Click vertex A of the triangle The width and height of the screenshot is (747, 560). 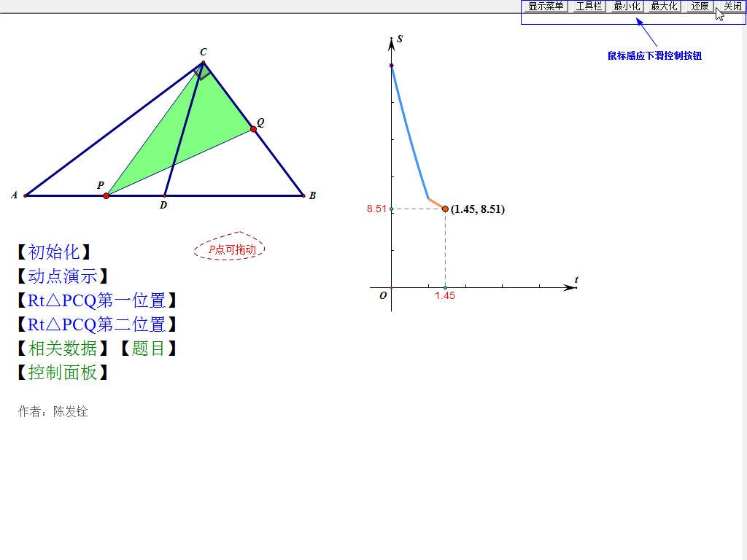click(26, 195)
